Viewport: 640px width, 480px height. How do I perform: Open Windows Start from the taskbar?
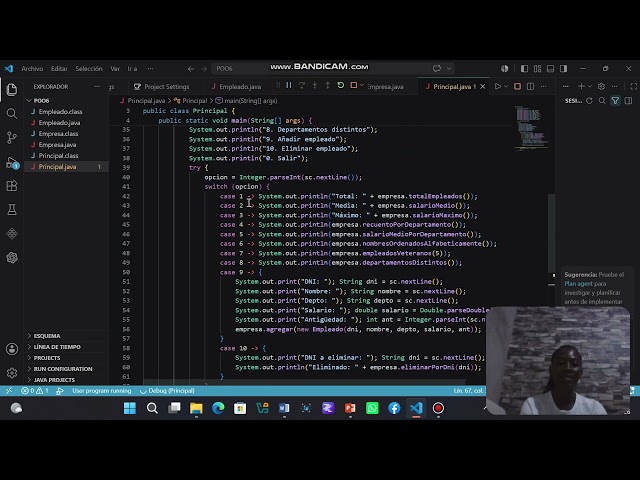point(129,408)
